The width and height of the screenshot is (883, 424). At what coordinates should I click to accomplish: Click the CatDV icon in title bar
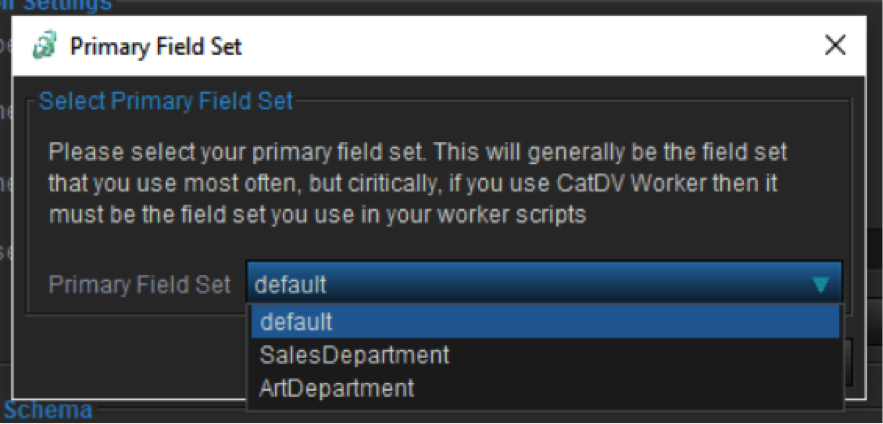point(43,46)
